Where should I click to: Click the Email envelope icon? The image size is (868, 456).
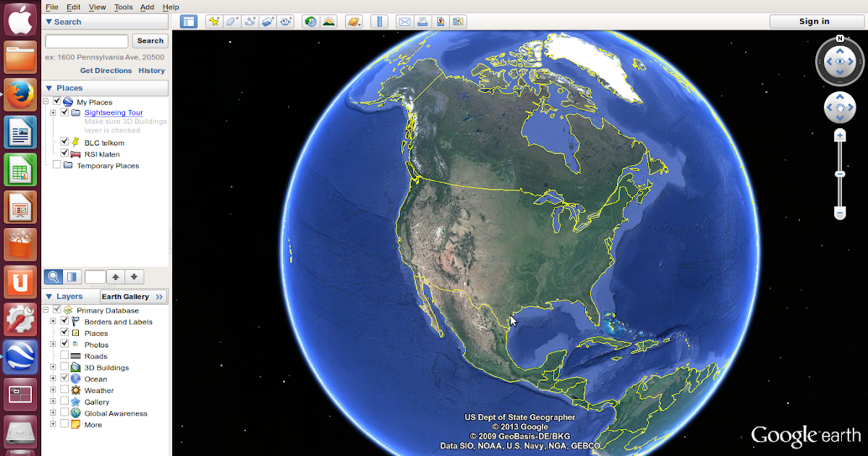[x=405, y=22]
